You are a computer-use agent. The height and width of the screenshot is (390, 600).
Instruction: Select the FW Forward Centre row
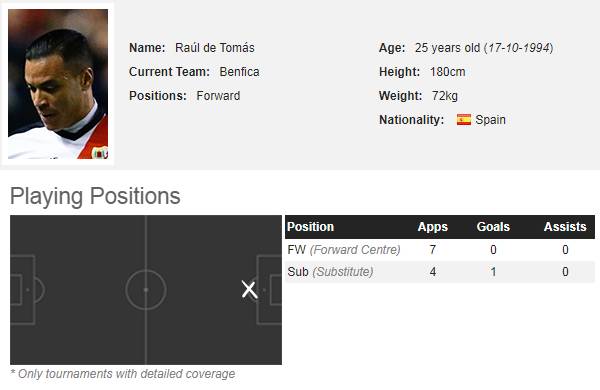(440, 250)
